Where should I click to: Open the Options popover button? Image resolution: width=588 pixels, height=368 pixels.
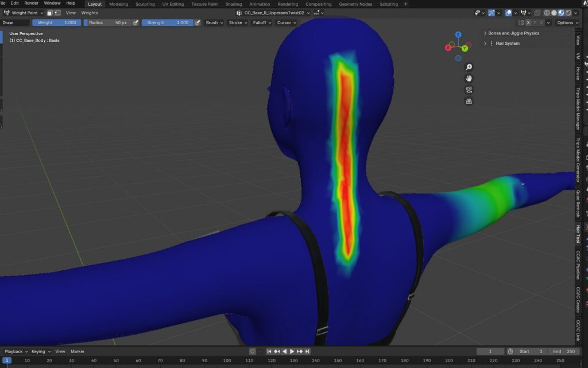(x=567, y=22)
